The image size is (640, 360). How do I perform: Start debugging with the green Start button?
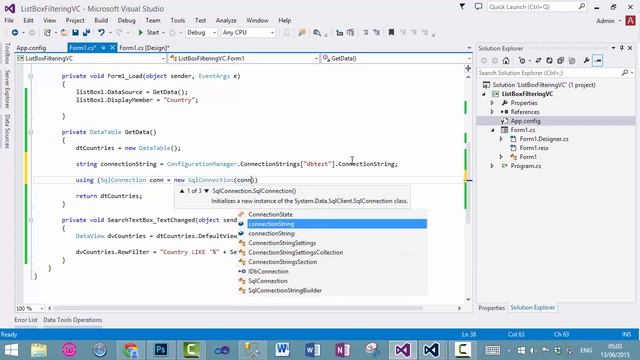pos(149,32)
